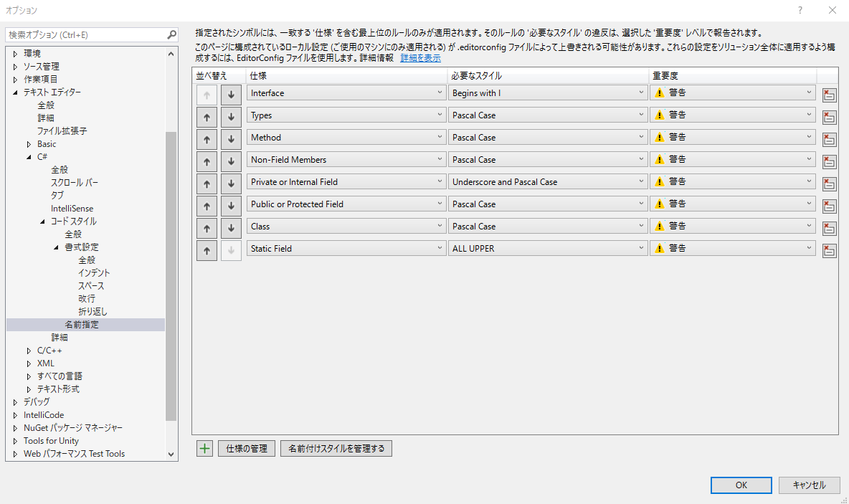Move the Method rule down
Viewport: 849px width, 504px height.
tap(231, 139)
